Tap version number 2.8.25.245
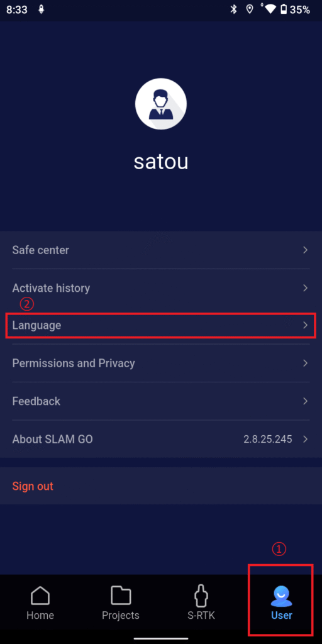Viewport: 322px width, 644px height. click(268, 439)
